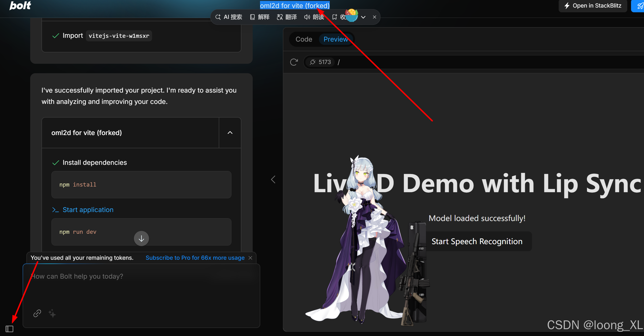The width and height of the screenshot is (644, 336).
Task: Click the 翻译 (Translate) icon
Action: [286, 17]
